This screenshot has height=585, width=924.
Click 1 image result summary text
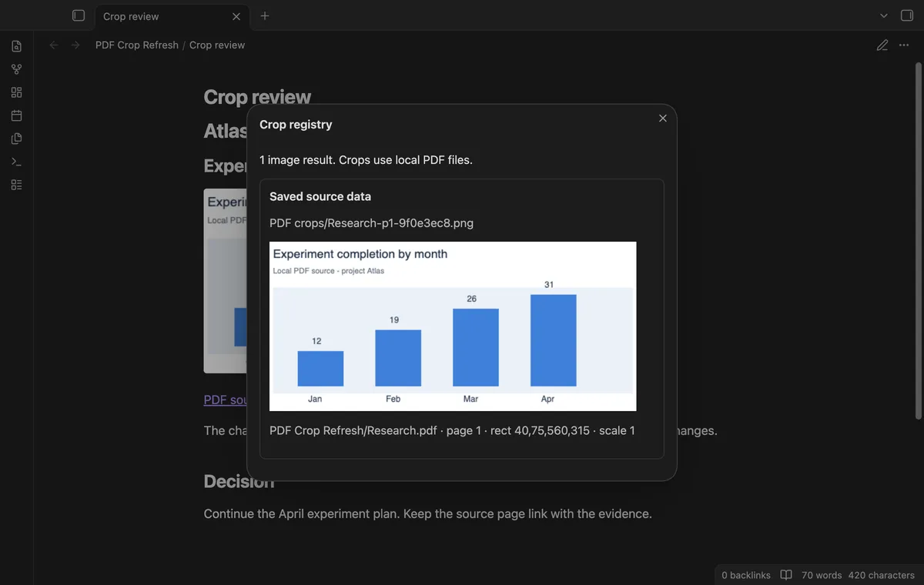366,160
